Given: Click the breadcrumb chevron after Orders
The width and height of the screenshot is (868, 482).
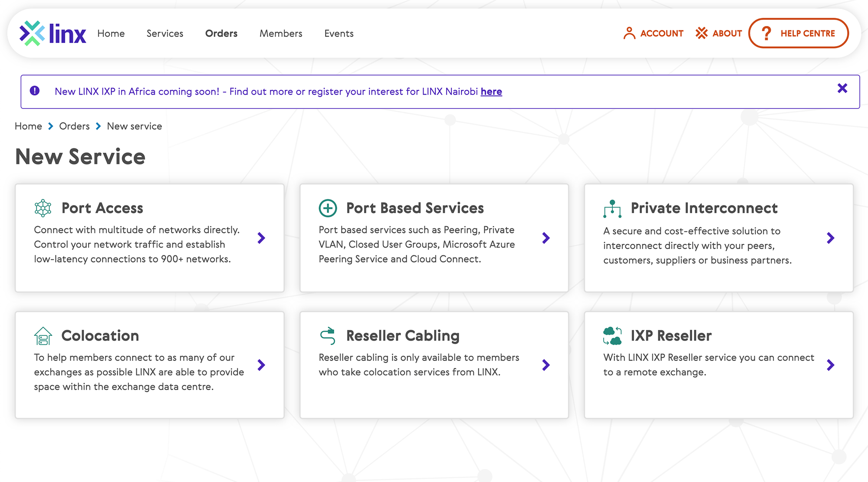Looking at the screenshot, I should click(x=99, y=126).
